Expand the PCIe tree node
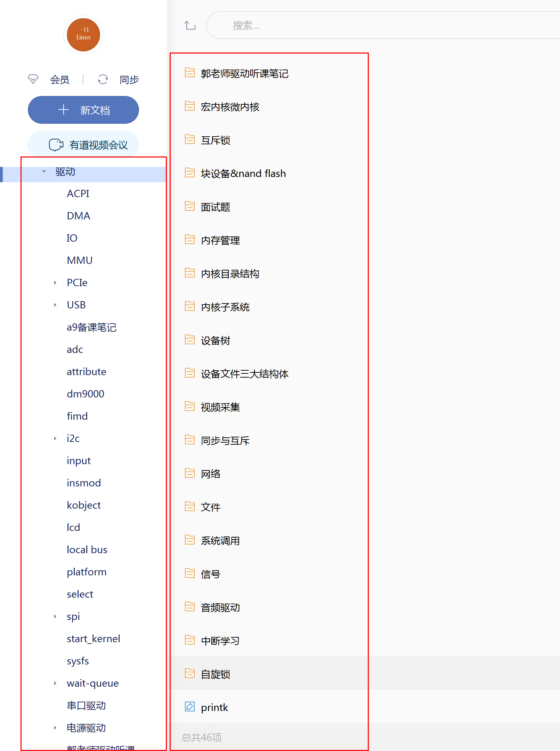The height and width of the screenshot is (751, 560). click(x=55, y=283)
